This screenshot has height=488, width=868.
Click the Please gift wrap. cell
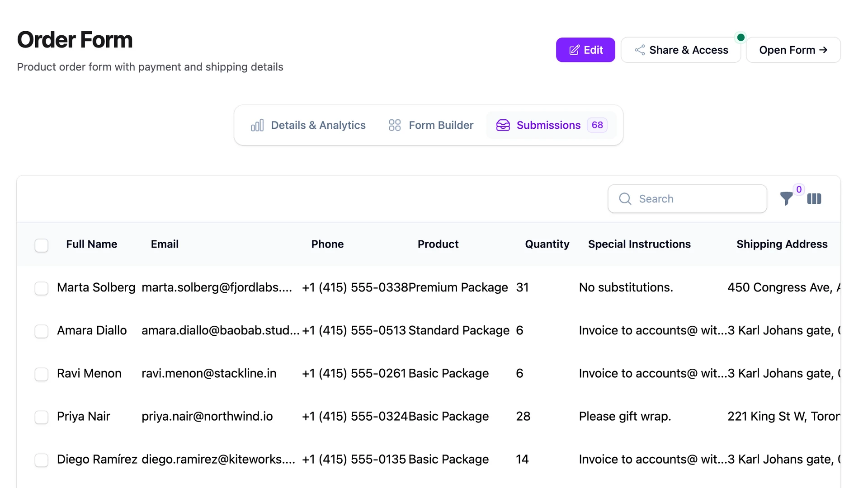point(625,416)
